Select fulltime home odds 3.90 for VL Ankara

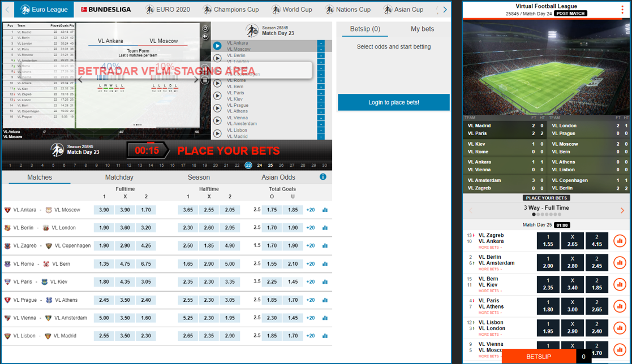[x=104, y=210]
